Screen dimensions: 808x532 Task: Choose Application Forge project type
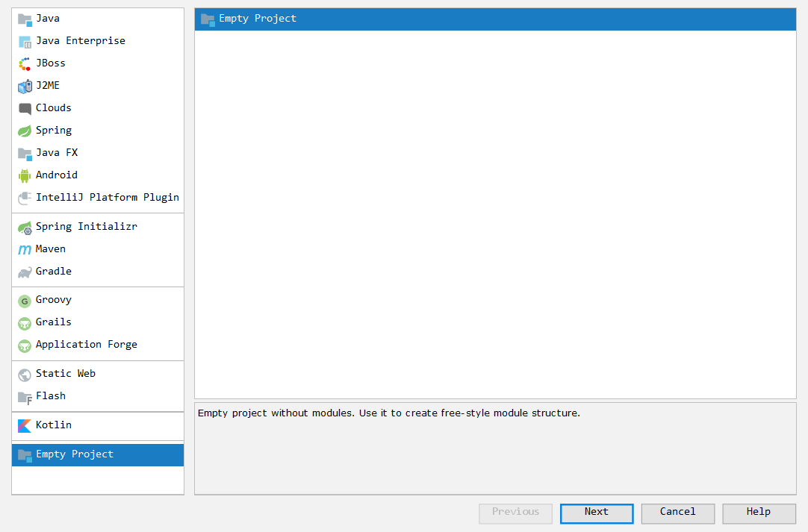click(86, 345)
